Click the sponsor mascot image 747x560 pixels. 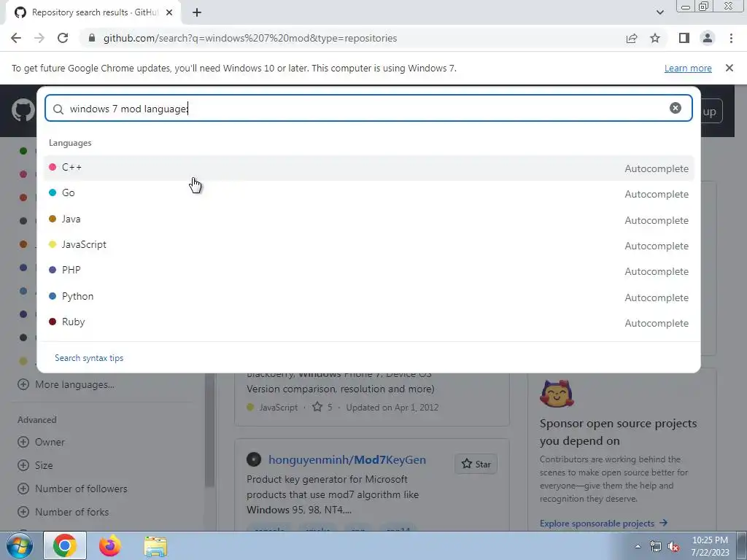point(557,393)
